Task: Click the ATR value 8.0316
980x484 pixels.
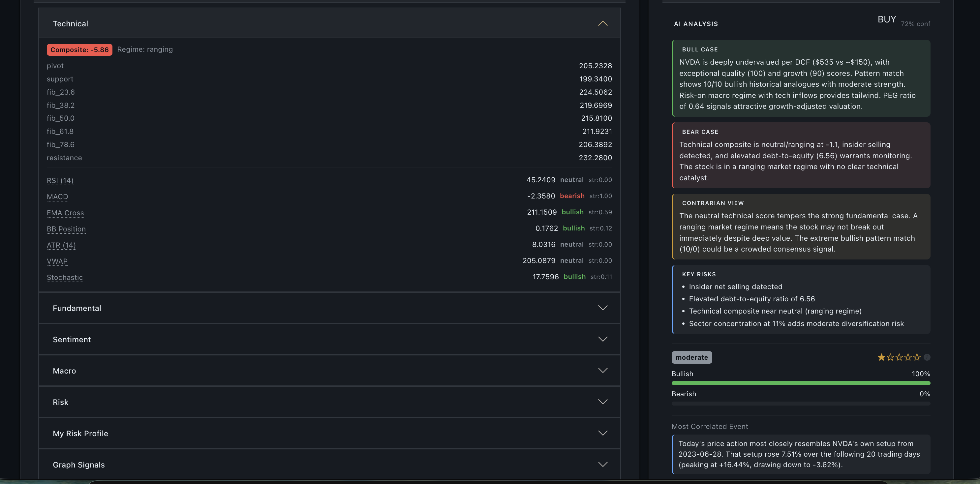Action: click(x=544, y=244)
